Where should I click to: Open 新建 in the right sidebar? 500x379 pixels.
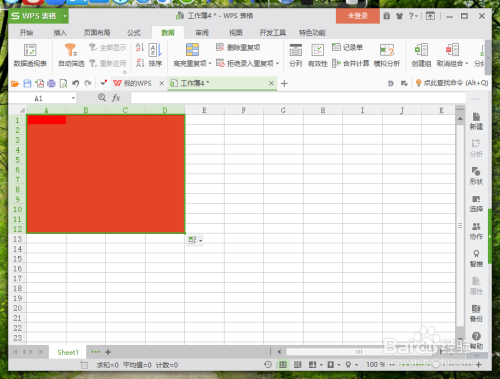click(x=476, y=121)
